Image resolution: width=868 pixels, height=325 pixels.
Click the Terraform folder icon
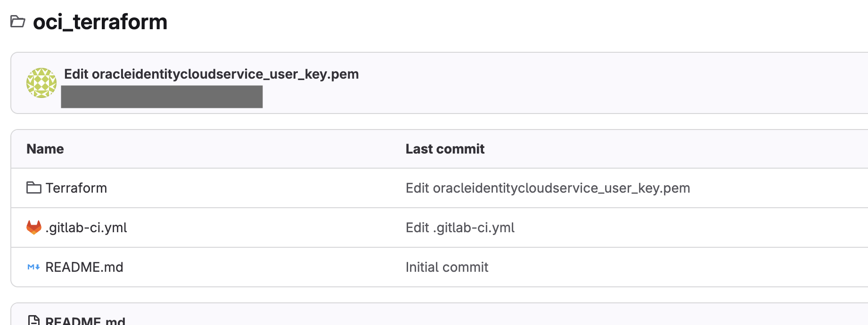(33, 188)
